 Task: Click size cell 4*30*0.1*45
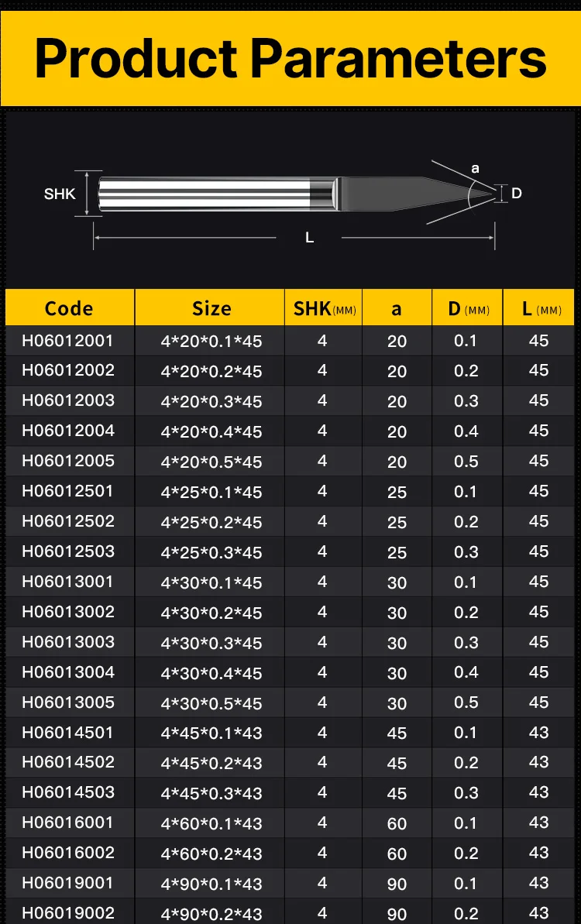click(x=211, y=582)
